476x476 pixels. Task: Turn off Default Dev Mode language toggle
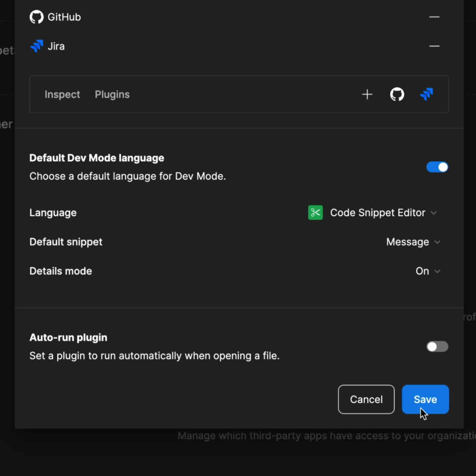[437, 167]
